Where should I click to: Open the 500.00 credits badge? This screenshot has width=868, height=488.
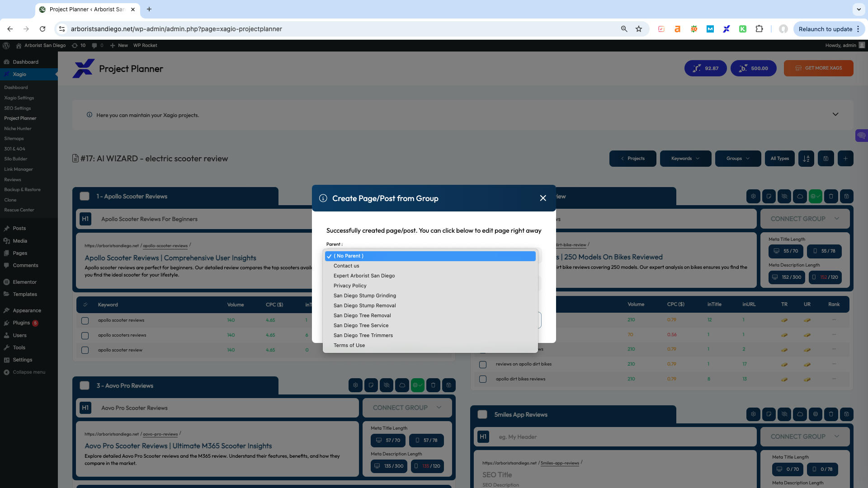pos(753,68)
